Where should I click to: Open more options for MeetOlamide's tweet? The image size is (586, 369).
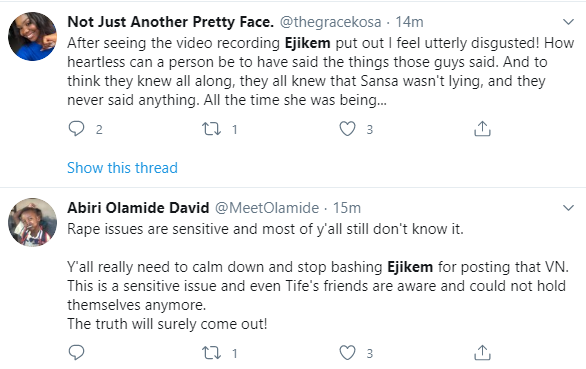tap(568, 208)
